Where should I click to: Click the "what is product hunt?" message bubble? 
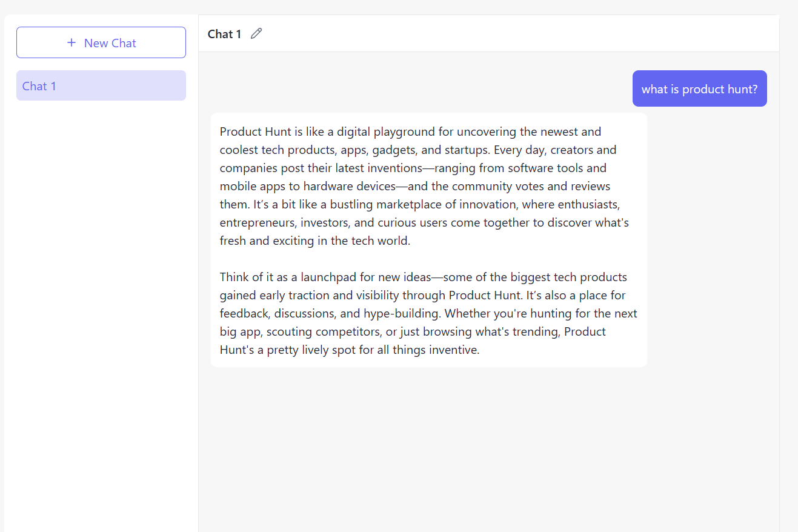point(699,89)
